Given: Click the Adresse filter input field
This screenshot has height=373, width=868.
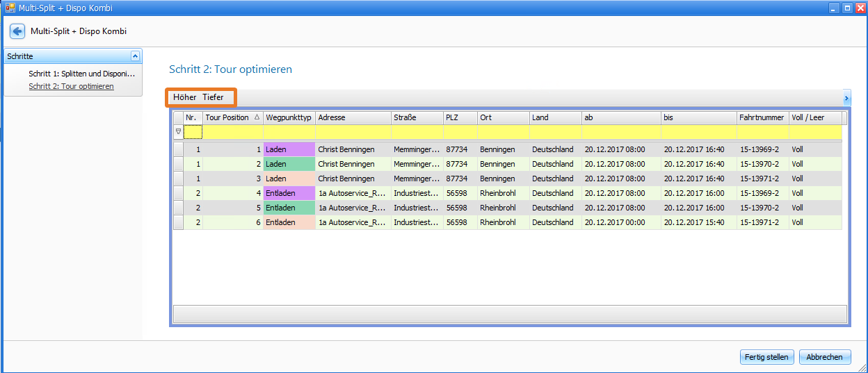Looking at the screenshot, I should click(353, 132).
